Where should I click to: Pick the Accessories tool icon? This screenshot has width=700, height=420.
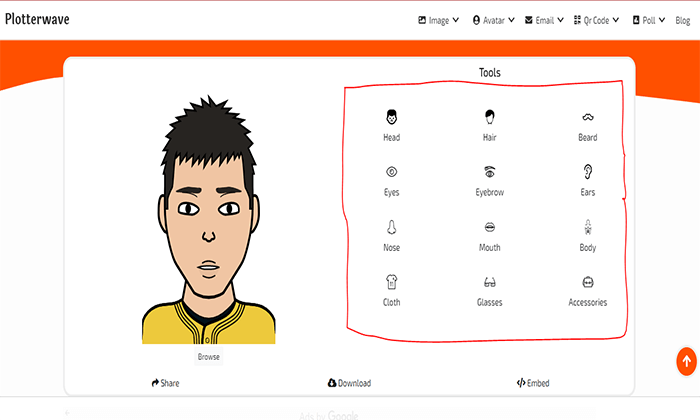(x=588, y=282)
